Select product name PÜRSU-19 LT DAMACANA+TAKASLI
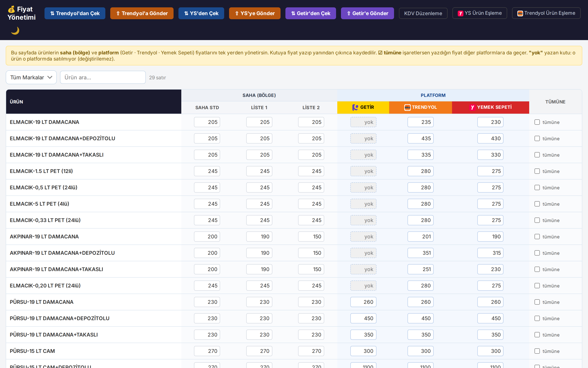588x368 pixels. 54,335
